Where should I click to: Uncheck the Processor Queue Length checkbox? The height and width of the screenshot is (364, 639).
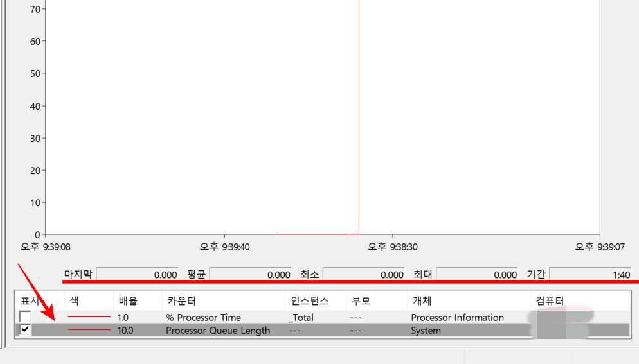[25, 329]
